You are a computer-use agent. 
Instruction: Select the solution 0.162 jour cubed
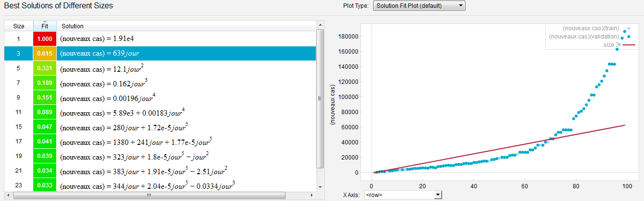(x=160, y=83)
